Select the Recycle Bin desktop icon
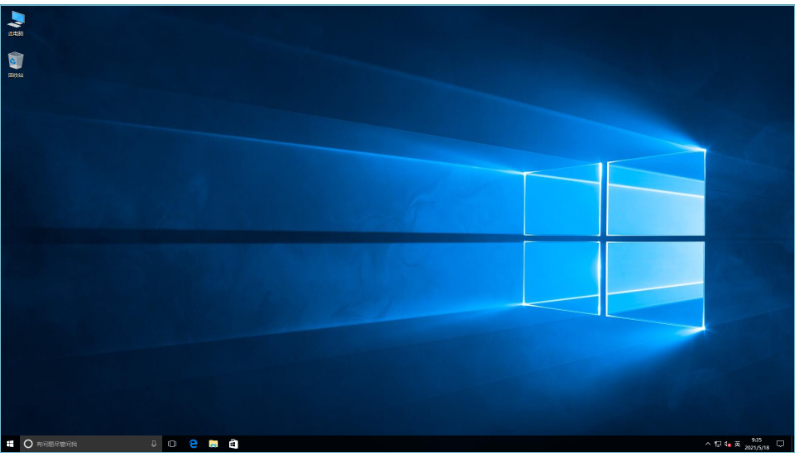 (x=16, y=62)
